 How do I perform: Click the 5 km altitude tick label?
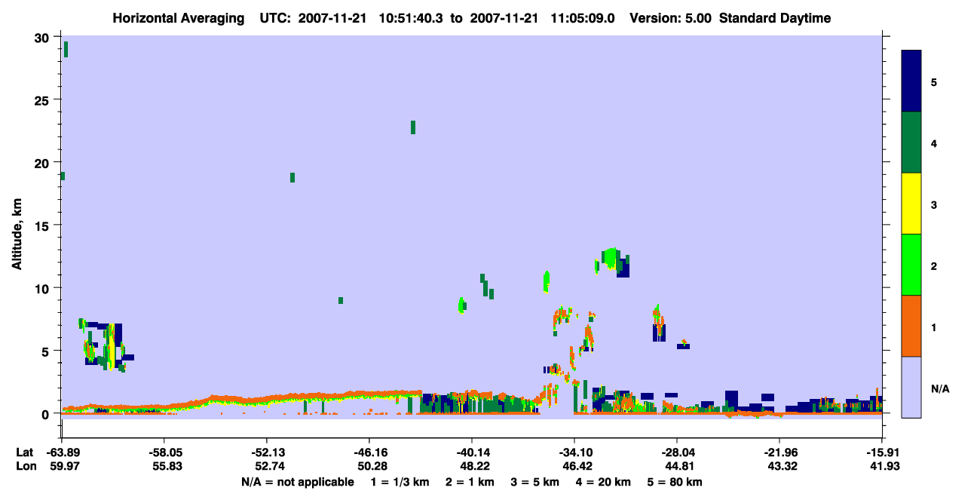[x=46, y=351]
